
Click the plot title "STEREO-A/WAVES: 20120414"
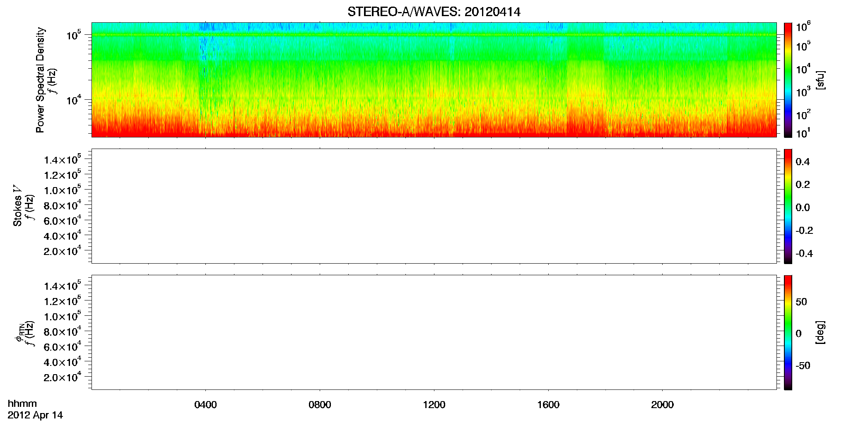[434, 12]
